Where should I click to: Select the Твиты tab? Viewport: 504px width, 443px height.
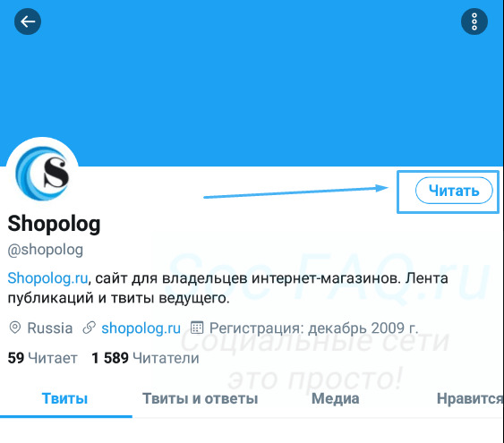65,398
